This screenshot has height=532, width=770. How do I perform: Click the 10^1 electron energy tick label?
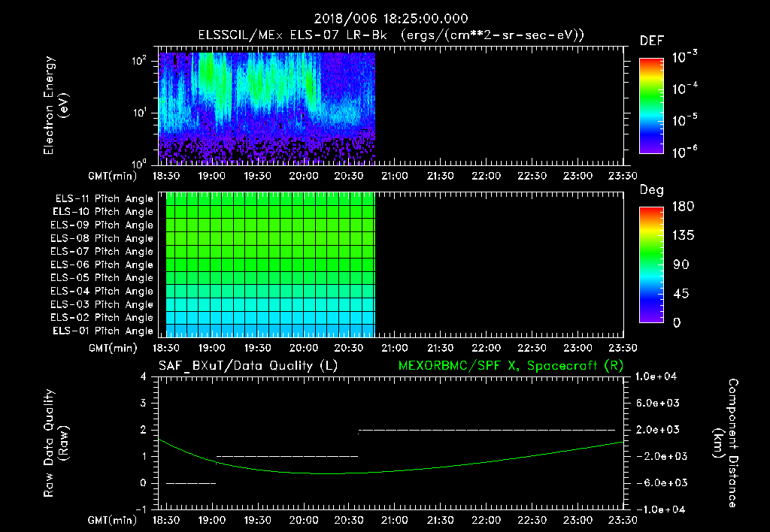[139, 113]
